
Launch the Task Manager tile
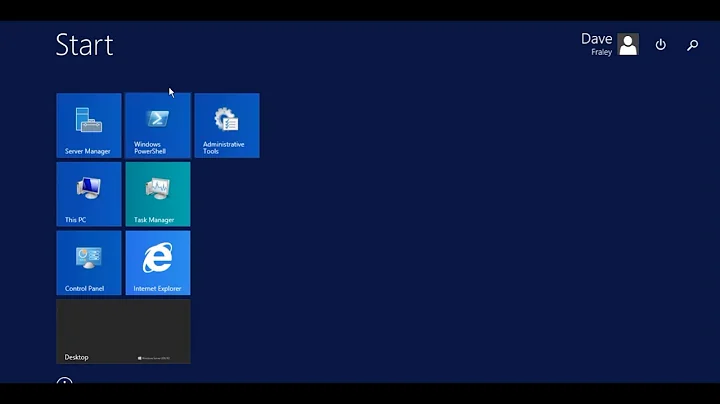(158, 194)
